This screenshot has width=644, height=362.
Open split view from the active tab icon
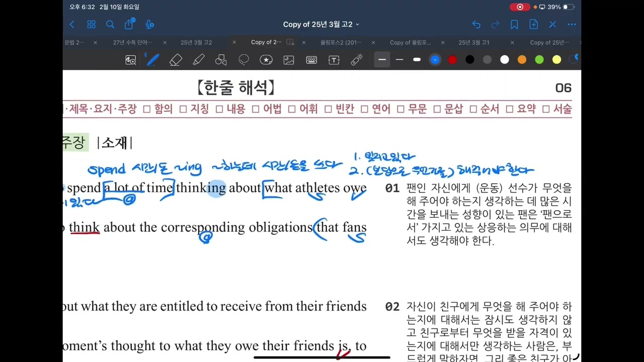pyautogui.click(x=290, y=42)
